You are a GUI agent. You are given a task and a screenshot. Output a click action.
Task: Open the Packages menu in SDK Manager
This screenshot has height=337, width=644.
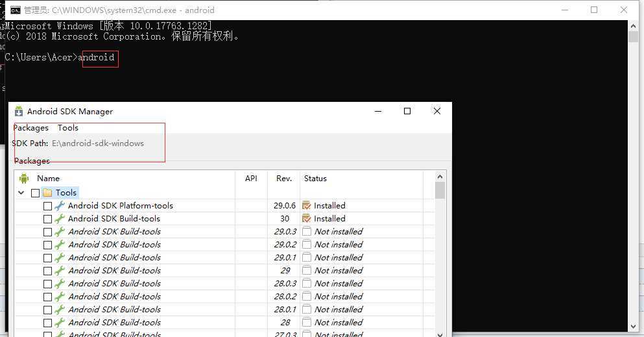point(30,128)
